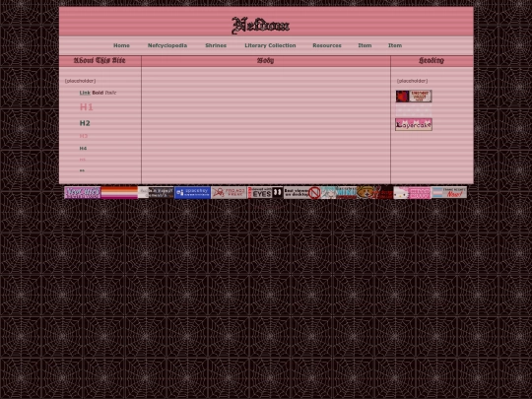
Task: Open the trans flag 'Now!' badge
Action: point(449,193)
